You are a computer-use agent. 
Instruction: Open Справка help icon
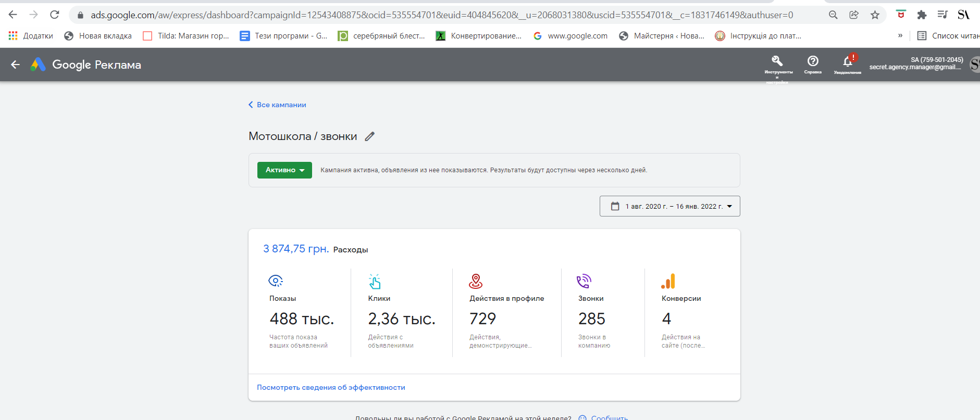point(813,61)
